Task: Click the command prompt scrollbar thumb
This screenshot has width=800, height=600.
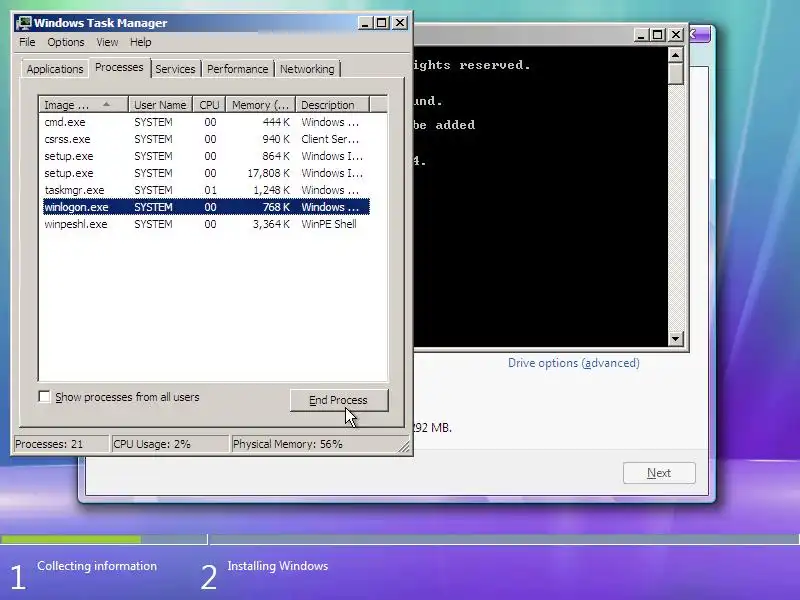Action: (x=676, y=73)
